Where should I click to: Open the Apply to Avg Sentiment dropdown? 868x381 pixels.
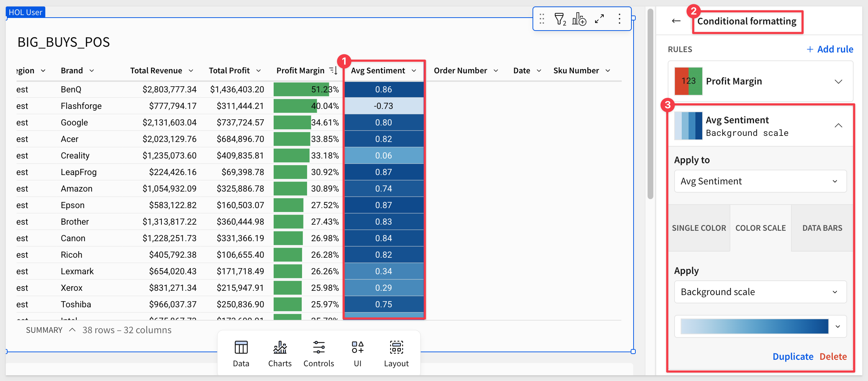(x=760, y=181)
